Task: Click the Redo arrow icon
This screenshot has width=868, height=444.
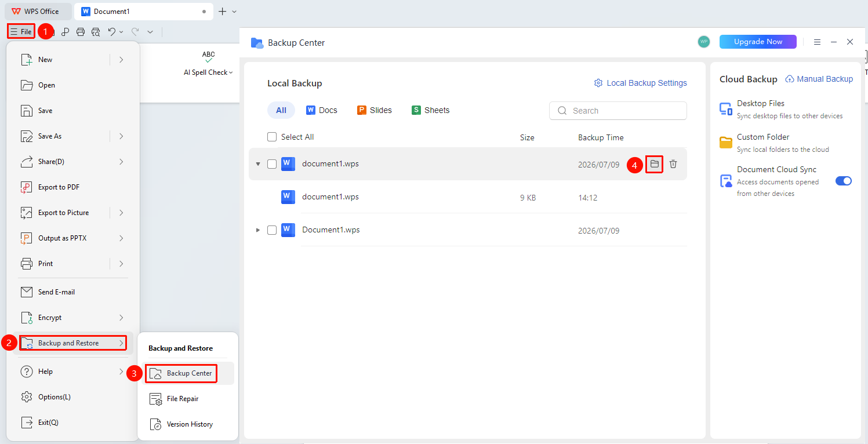Action: pos(135,32)
